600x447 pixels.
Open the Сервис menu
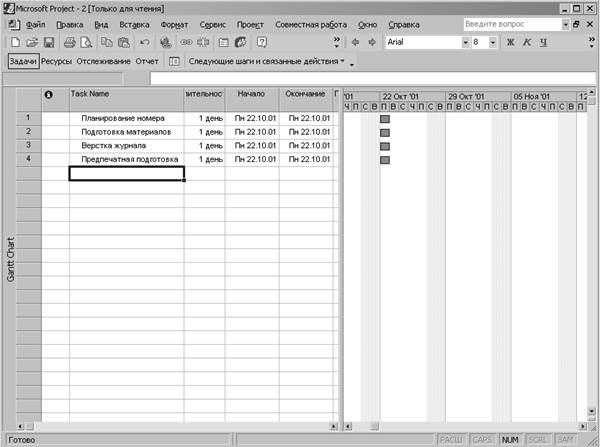pyautogui.click(x=212, y=24)
